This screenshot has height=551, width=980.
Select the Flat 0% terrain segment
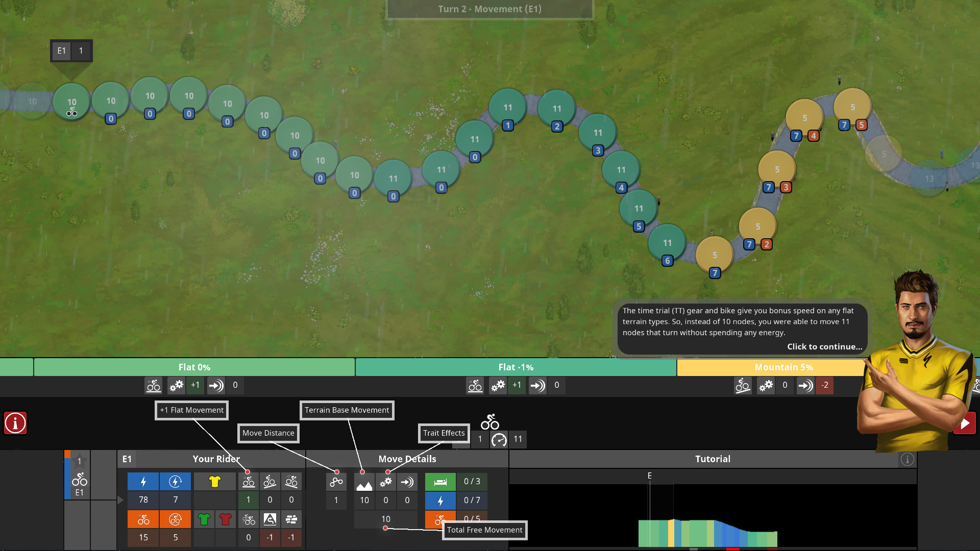pos(194,367)
